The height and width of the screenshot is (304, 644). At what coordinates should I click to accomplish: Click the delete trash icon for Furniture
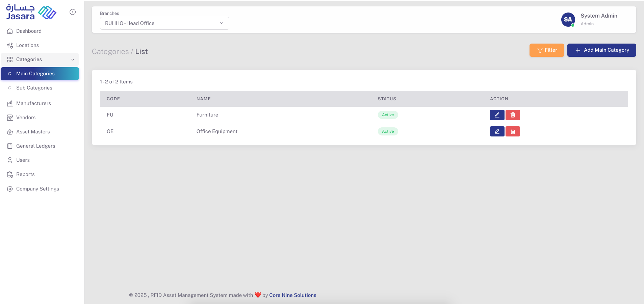click(513, 115)
